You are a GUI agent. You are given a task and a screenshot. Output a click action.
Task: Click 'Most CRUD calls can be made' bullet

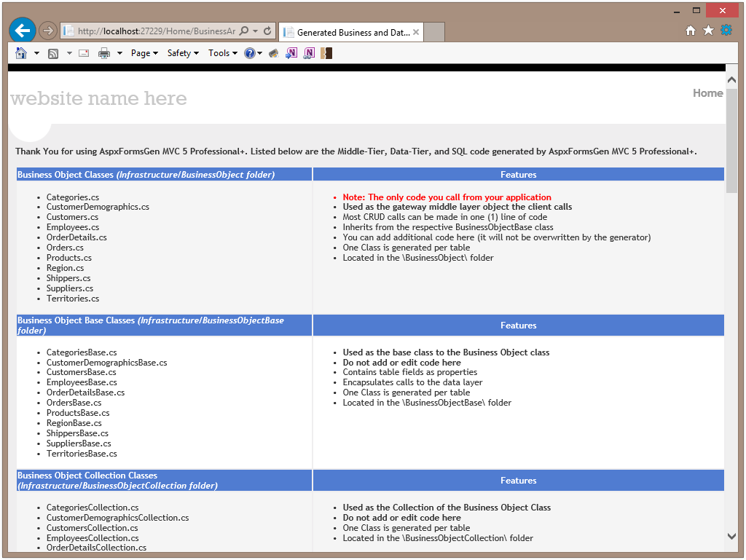[x=445, y=217]
